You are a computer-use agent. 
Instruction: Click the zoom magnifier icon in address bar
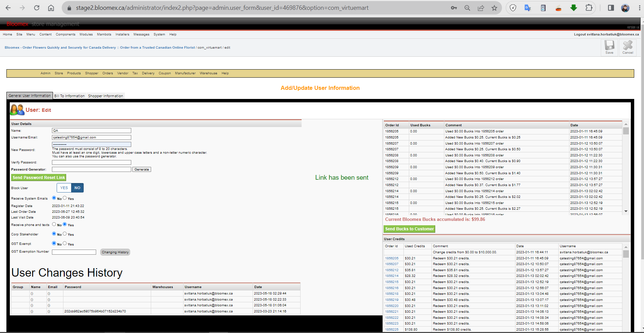(467, 8)
